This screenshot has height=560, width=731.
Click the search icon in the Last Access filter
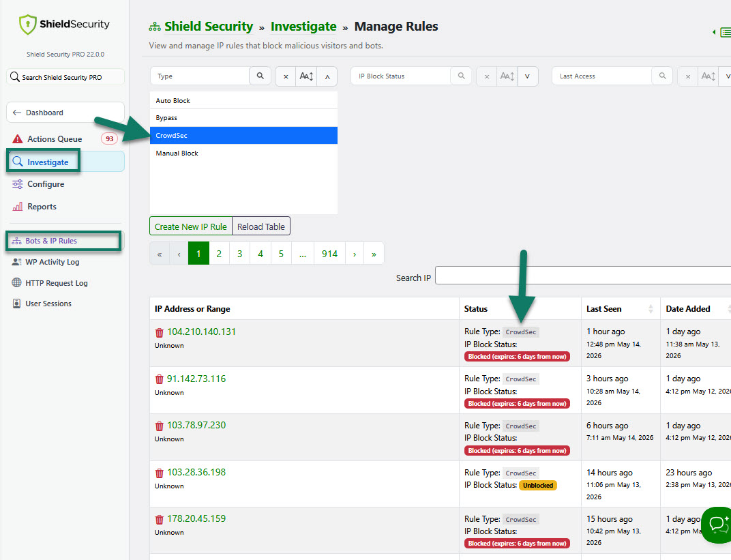662,76
